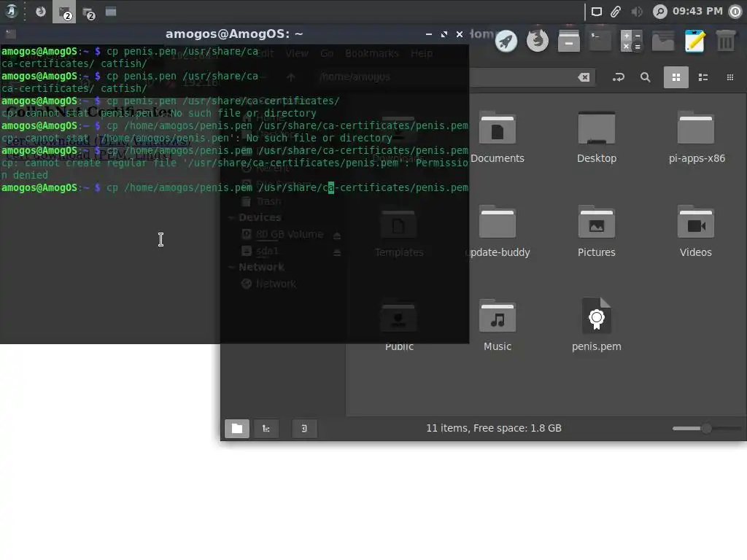The width and height of the screenshot is (747, 560).
Task: Open the power/session button in the top panel
Action: click(735, 12)
